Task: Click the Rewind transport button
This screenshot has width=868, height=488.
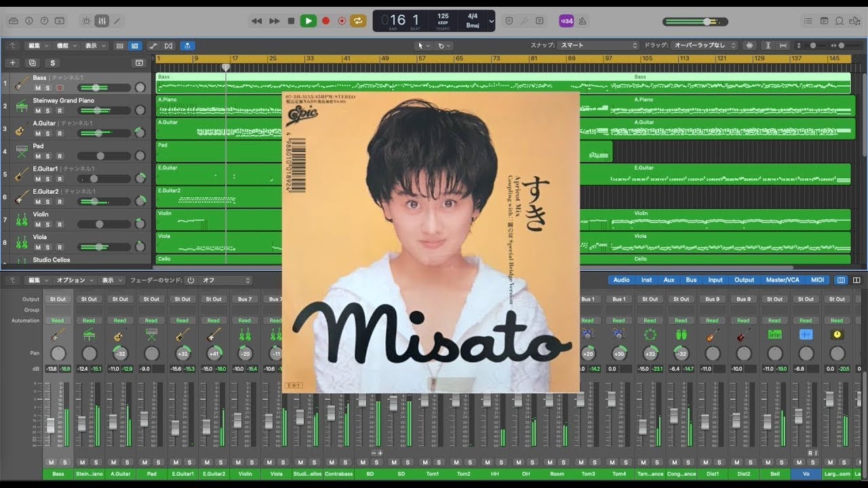Action: click(x=256, y=21)
